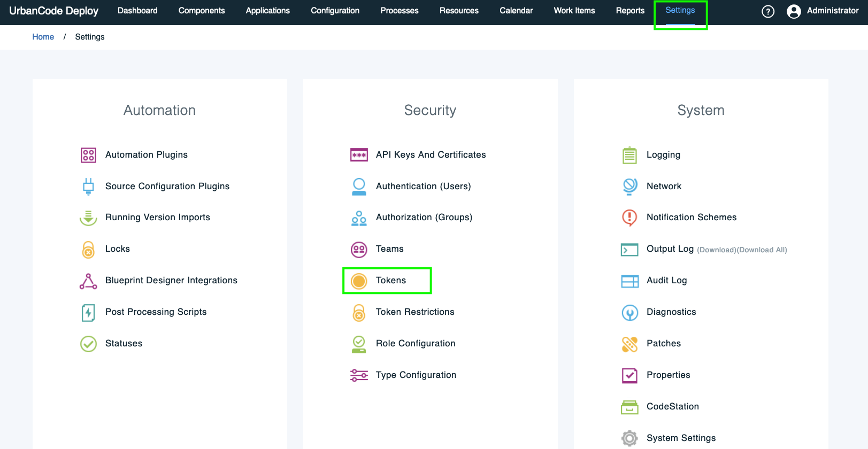The height and width of the screenshot is (449, 868).
Task: Click the Blueprint Designer Integrations icon
Action: [x=88, y=281]
